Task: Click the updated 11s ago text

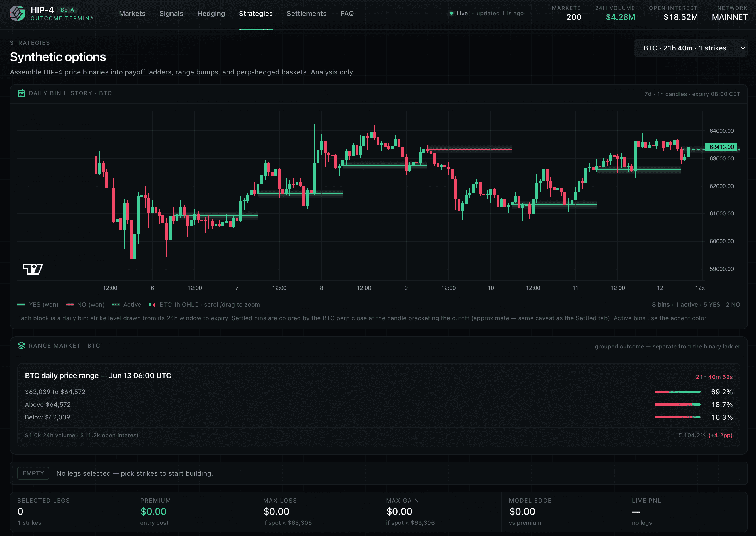Action: [500, 14]
